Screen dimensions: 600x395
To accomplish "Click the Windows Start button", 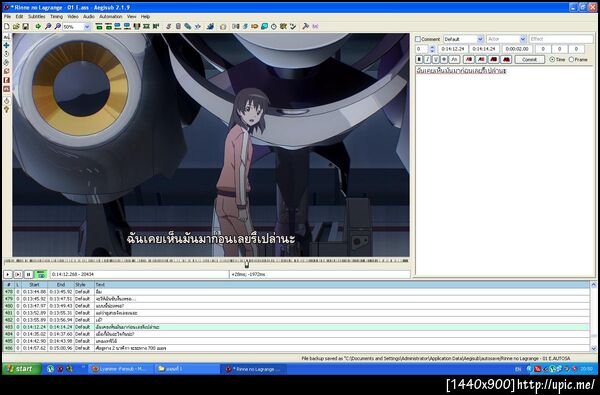I will click(x=22, y=369).
